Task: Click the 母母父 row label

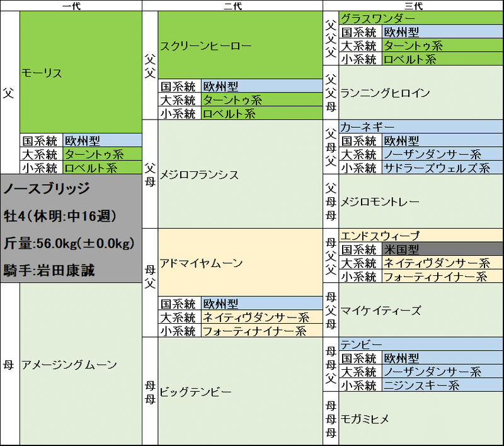Action: click(x=331, y=364)
